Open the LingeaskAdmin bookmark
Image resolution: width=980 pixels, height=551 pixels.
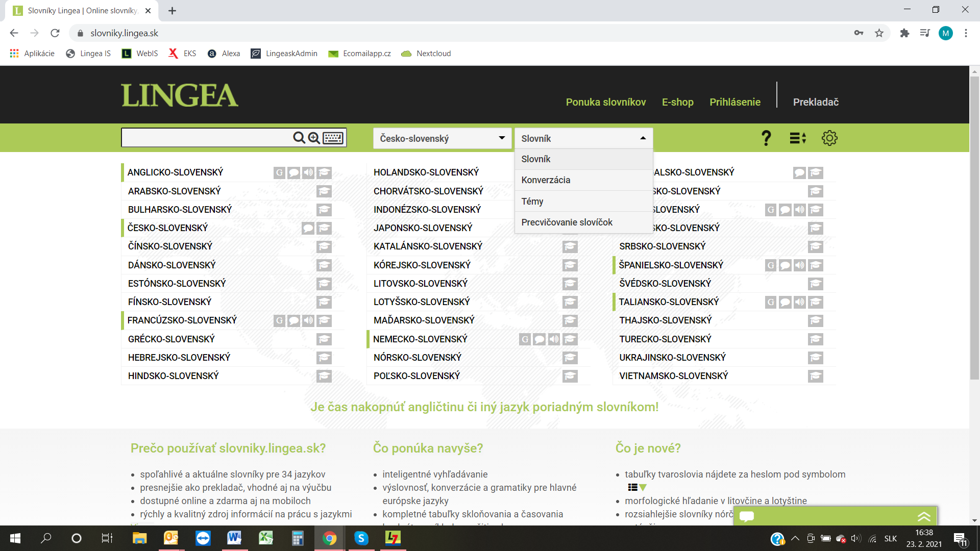pyautogui.click(x=284, y=54)
